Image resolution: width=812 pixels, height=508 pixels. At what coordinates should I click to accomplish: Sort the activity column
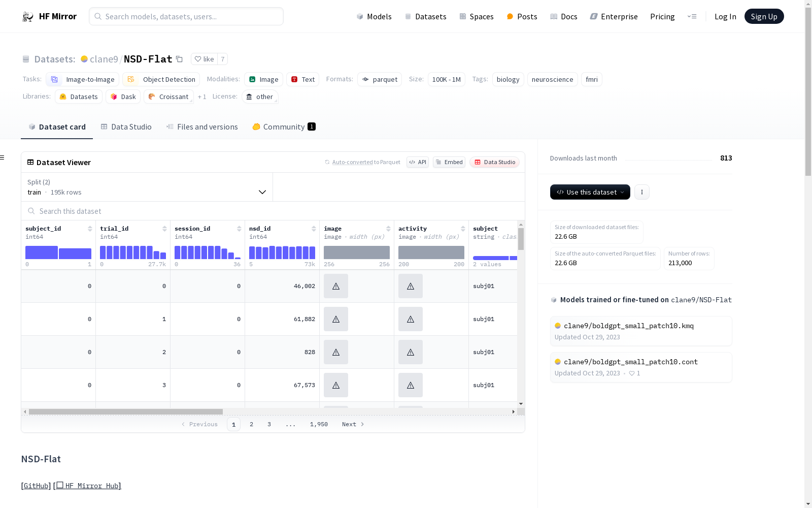(x=463, y=229)
